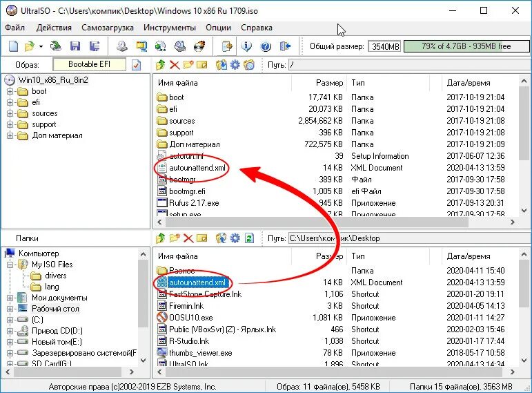
Task: Click gear properties icon in image toolbar
Action: point(235,64)
